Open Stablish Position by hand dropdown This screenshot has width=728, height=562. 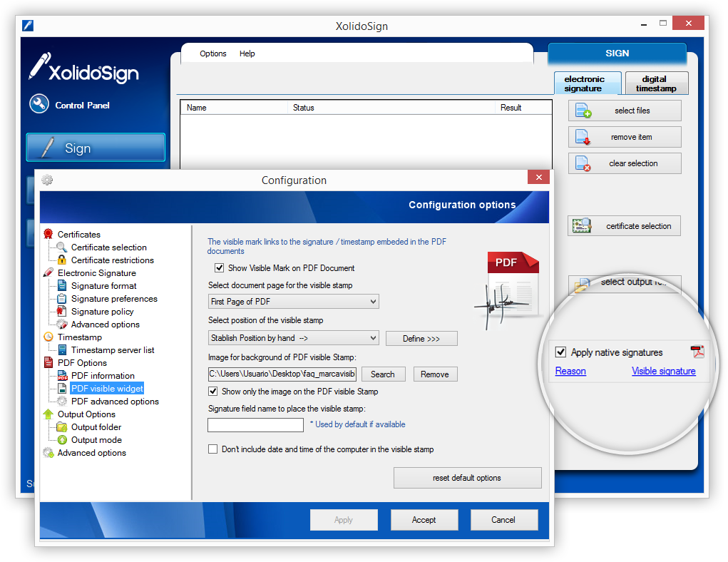click(x=294, y=337)
